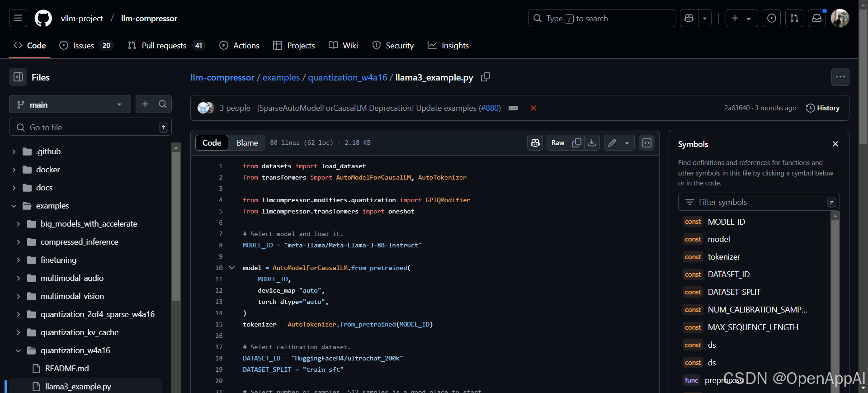
Task: Focus the Filter symbols input
Action: (759, 202)
